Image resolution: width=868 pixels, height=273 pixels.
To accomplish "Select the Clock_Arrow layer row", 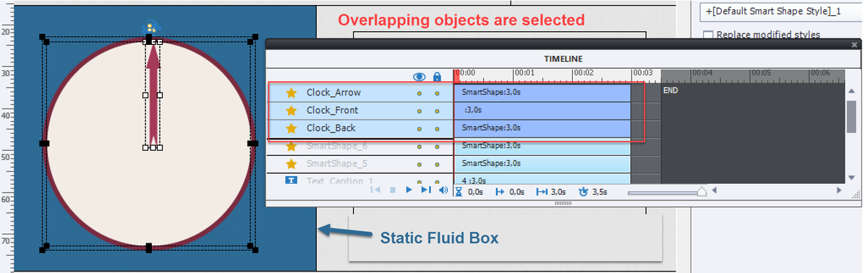I will coord(360,93).
